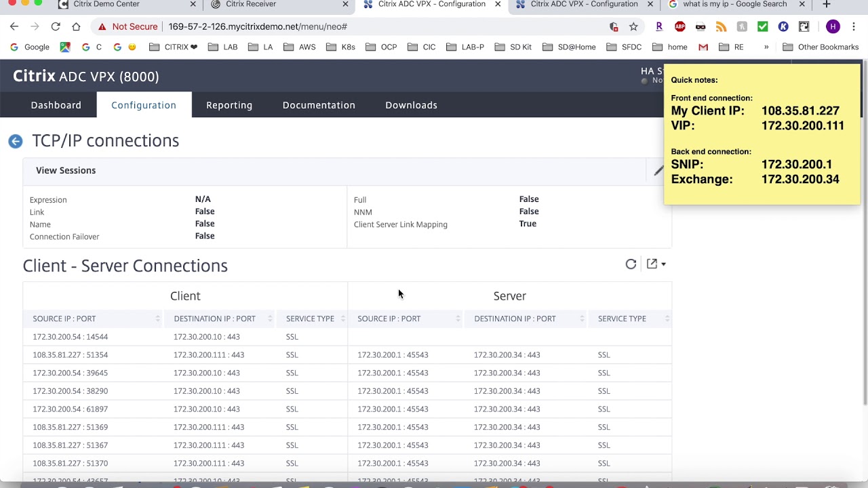Close the what is my ip tab

pyautogui.click(x=802, y=4)
